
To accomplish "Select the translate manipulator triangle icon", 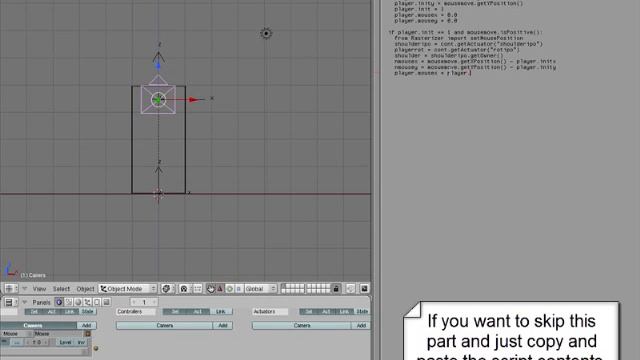I will [220, 289].
